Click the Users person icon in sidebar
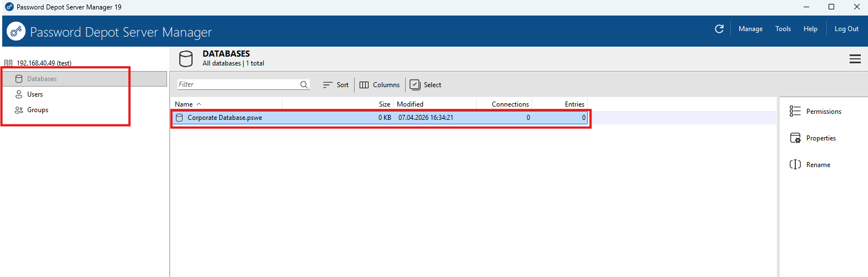This screenshot has width=868, height=277. pos(19,94)
